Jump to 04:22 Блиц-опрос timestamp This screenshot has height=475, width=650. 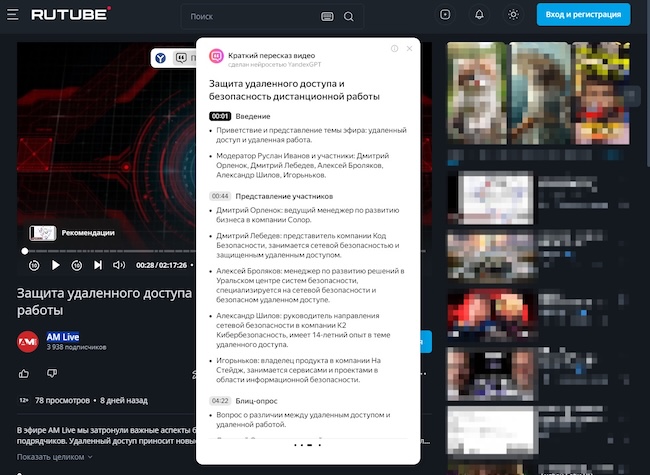(220, 401)
